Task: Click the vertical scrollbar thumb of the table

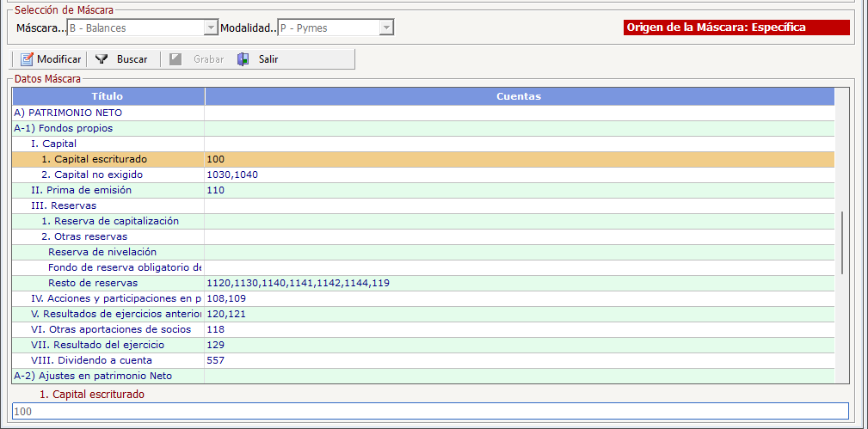Action: 842,242
